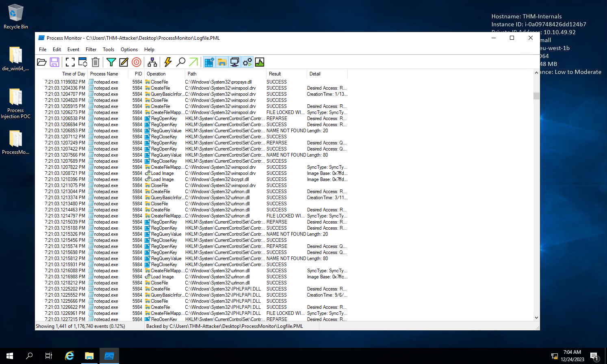Launch Internet Explorer from the taskbar
Screen dimensions: 607x364
pos(69,356)
